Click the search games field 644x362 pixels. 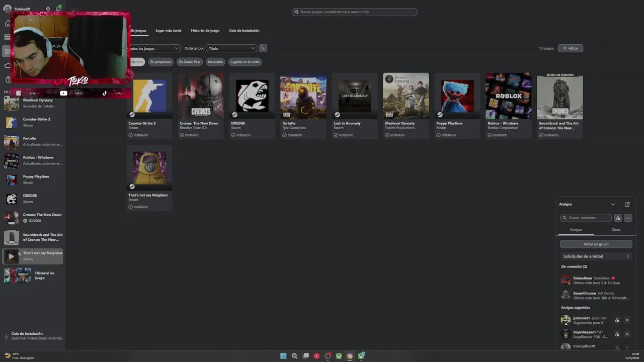[x=355, y=12]
